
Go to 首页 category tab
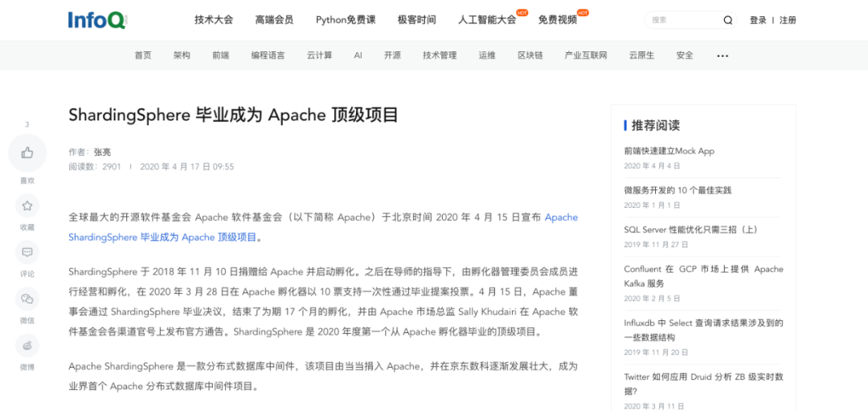[x=143, y=55]
